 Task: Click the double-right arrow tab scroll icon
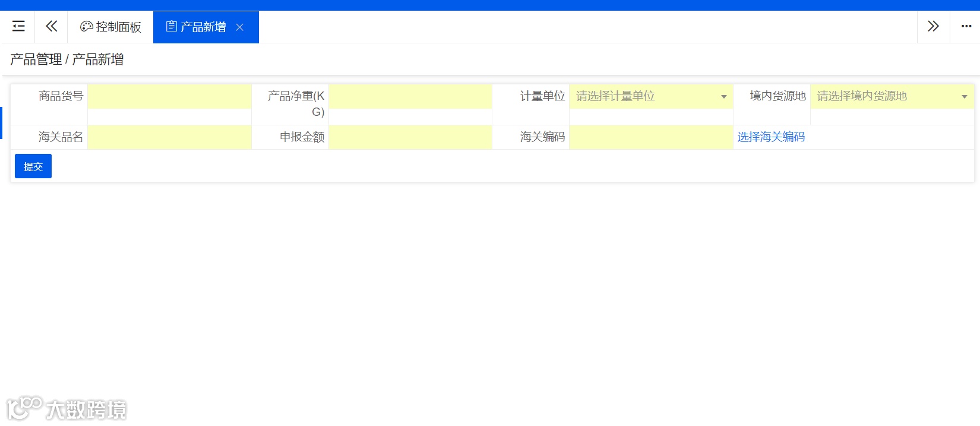pos(933,26)
